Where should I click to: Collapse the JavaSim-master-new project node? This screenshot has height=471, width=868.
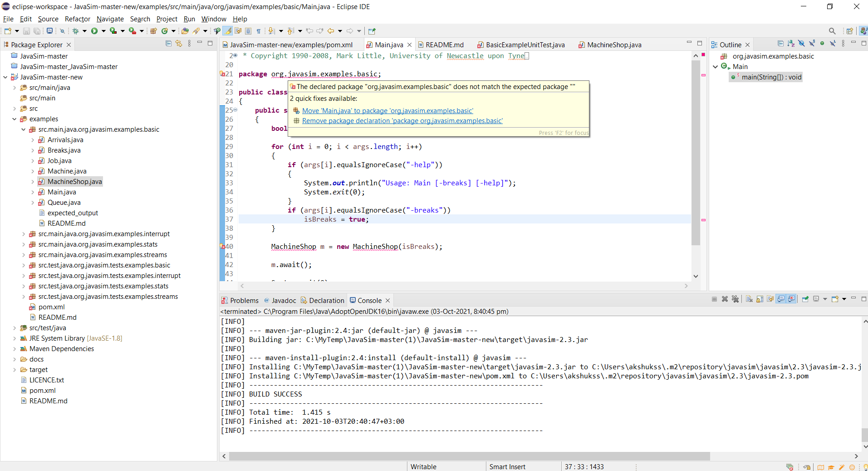click(5, 77)
